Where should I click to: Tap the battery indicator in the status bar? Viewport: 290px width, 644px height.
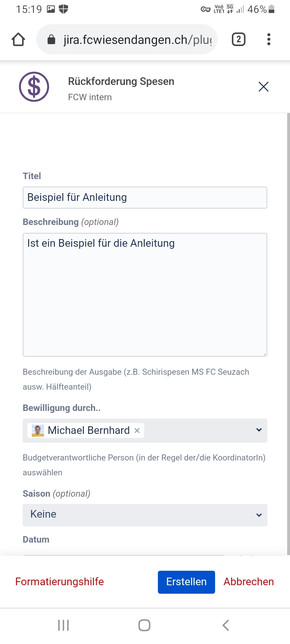(x=271, y=9)
